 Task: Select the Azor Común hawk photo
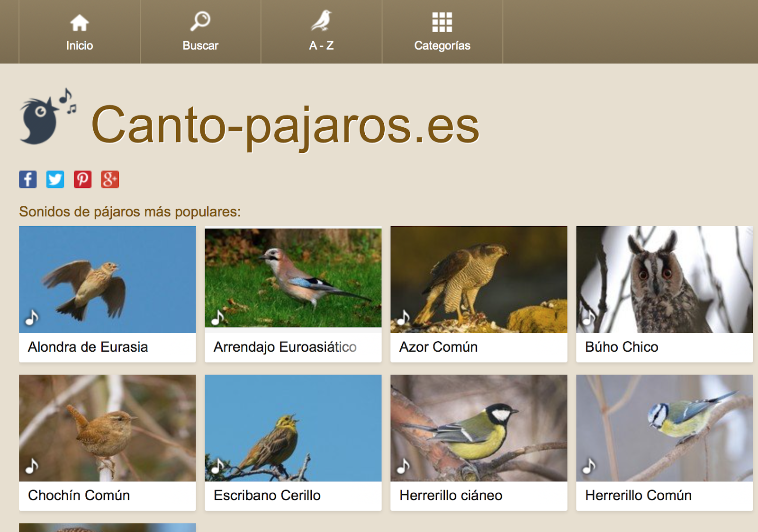click(x=479, y=280)
